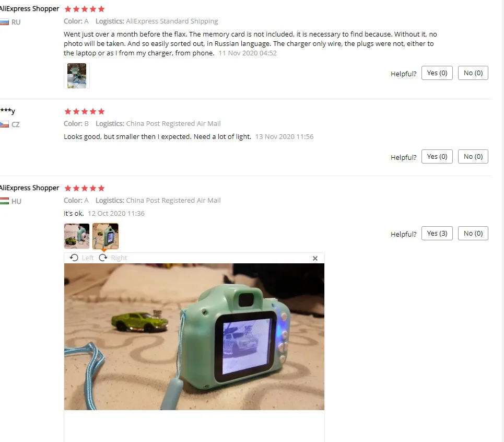504x442 pixels.
Task: Click the star rating on the HU review
Action: click(85, 188)
